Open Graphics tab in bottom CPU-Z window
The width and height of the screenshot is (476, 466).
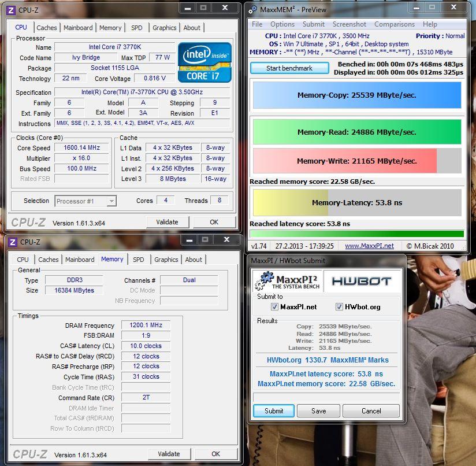(x=166, y=260)
